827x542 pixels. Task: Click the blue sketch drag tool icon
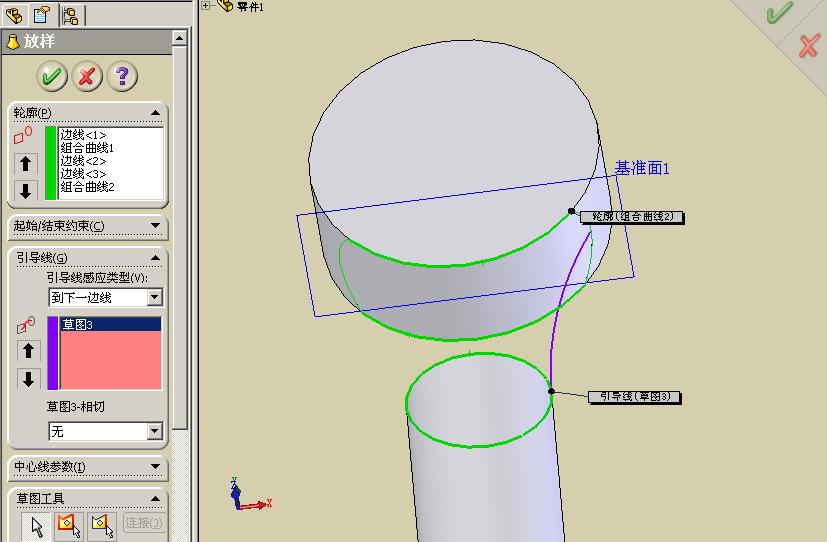(x=102, y=526)
